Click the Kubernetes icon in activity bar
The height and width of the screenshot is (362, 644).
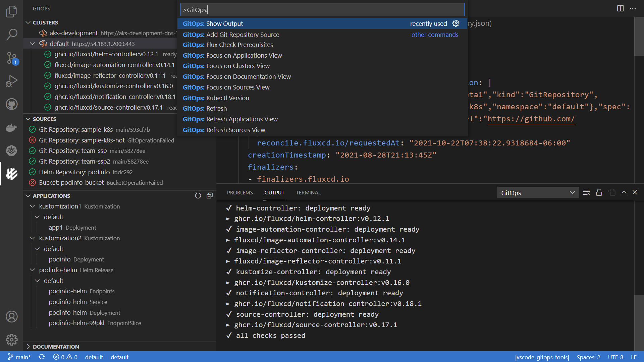click(11, 151)
